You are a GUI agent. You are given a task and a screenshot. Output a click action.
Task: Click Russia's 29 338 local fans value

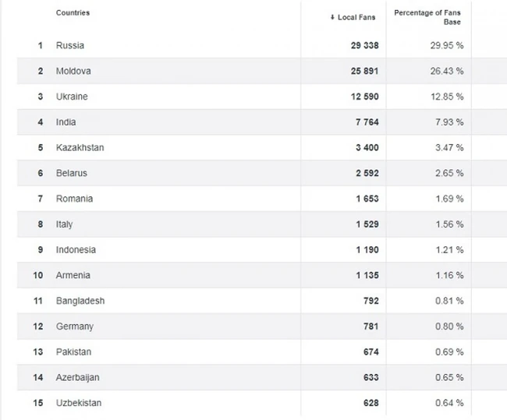coord(364,45)
